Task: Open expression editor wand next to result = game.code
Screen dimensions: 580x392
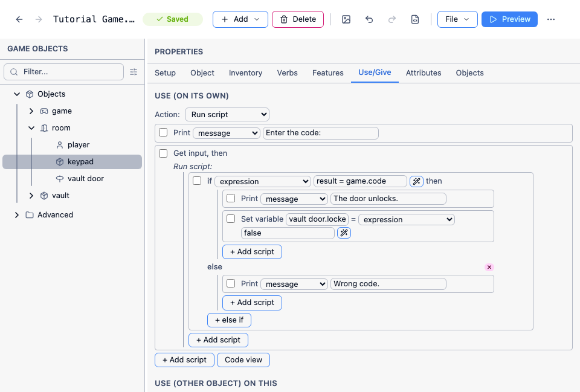Action: coord(416,181)
